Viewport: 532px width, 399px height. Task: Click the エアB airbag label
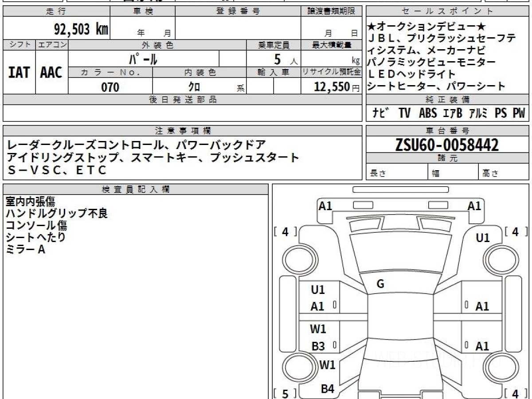tap(453, 113)
